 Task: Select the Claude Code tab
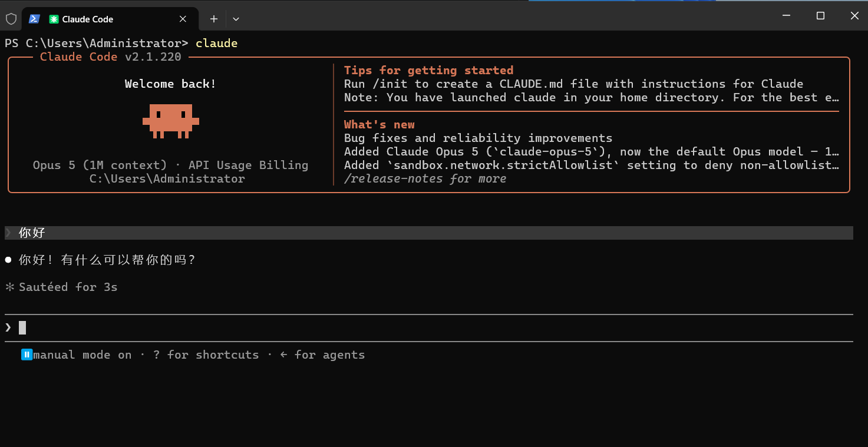click(x=113, y=19)
